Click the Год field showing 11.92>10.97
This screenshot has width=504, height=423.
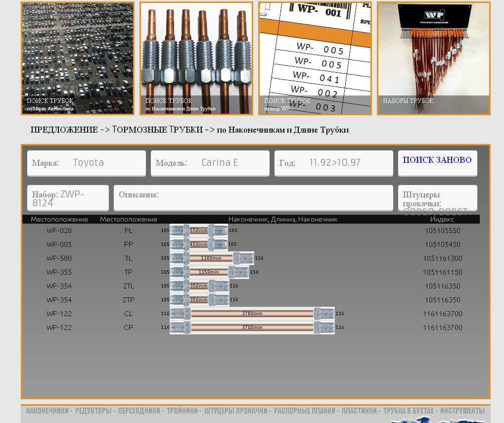(x=334, y=163)
